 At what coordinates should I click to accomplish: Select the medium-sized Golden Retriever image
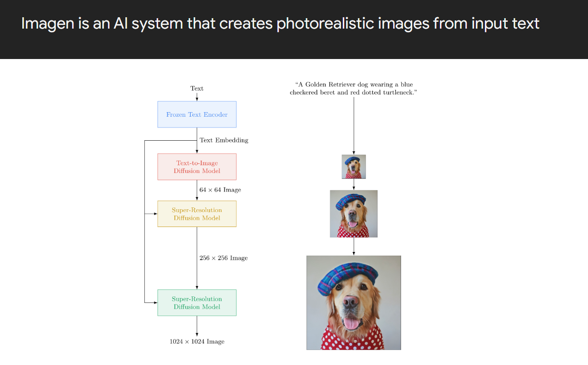[354, 214]
